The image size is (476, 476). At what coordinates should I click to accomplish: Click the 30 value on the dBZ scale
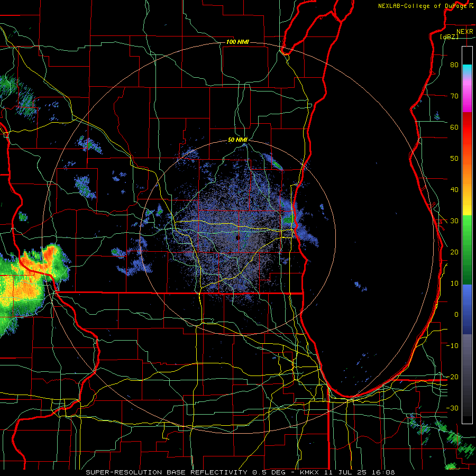[454, 221]
